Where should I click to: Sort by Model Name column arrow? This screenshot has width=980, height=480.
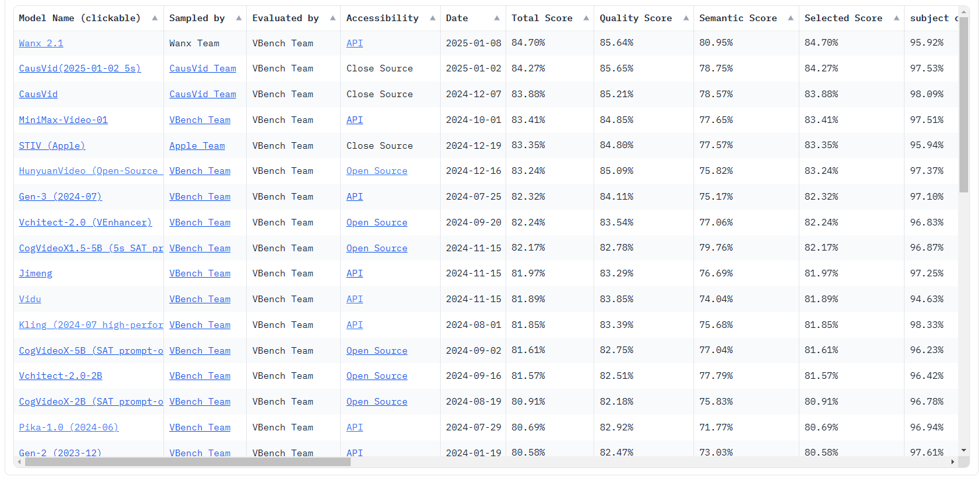(x=155, y=19)
